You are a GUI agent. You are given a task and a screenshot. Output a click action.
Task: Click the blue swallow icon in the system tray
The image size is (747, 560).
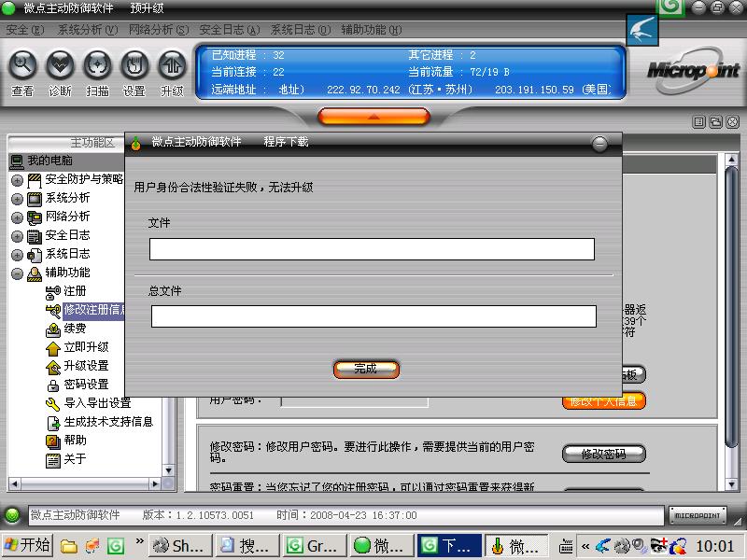(602, 546)
